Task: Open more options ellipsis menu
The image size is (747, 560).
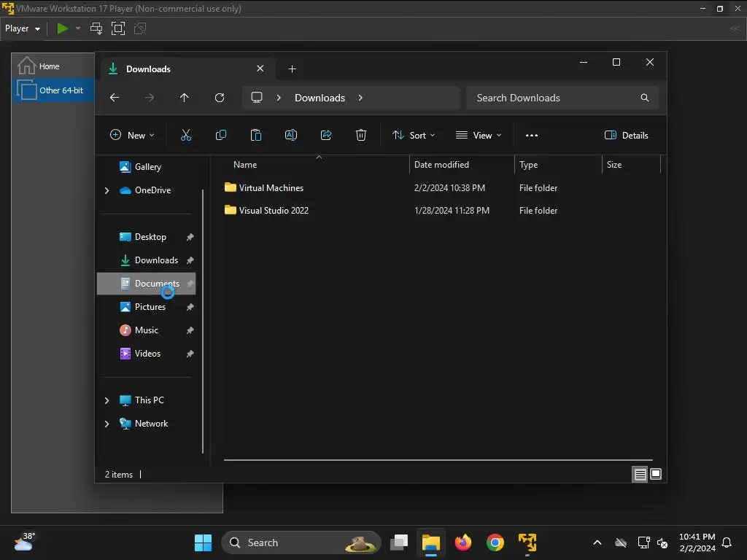Action: [532, 135]
